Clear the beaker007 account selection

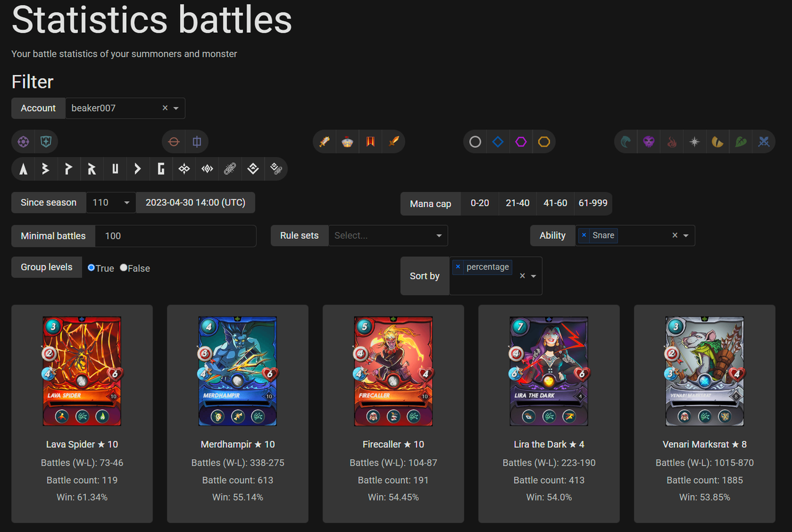pos(165,108)
